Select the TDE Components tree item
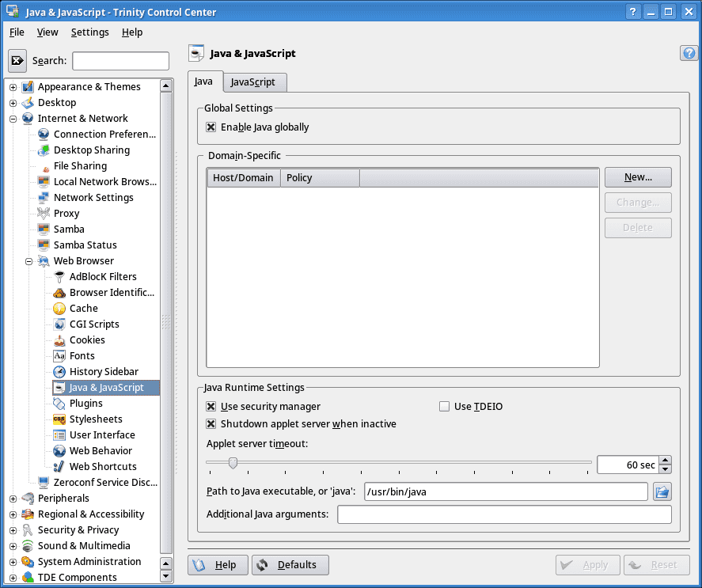This screenshot has width=702, height=588. 77,577
